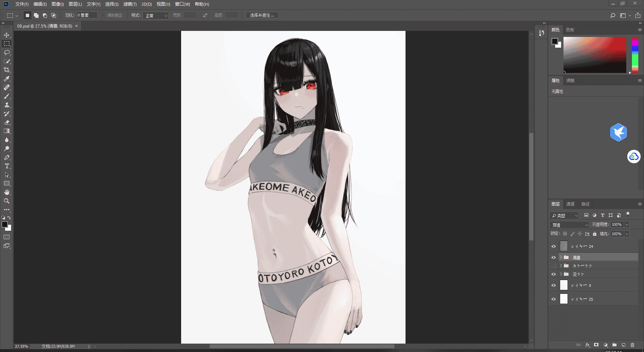Select the Brush tool
The image size is (644, 352).
tap(7, 96)
